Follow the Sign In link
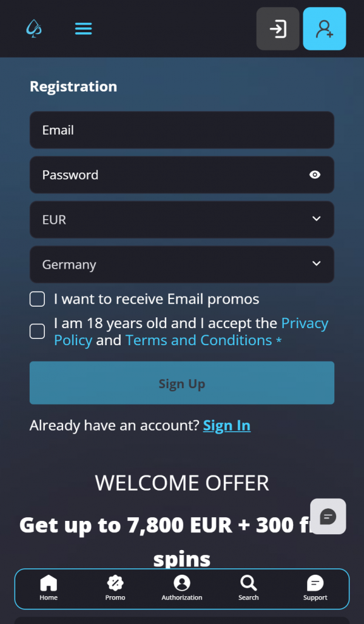 (227, 425)
